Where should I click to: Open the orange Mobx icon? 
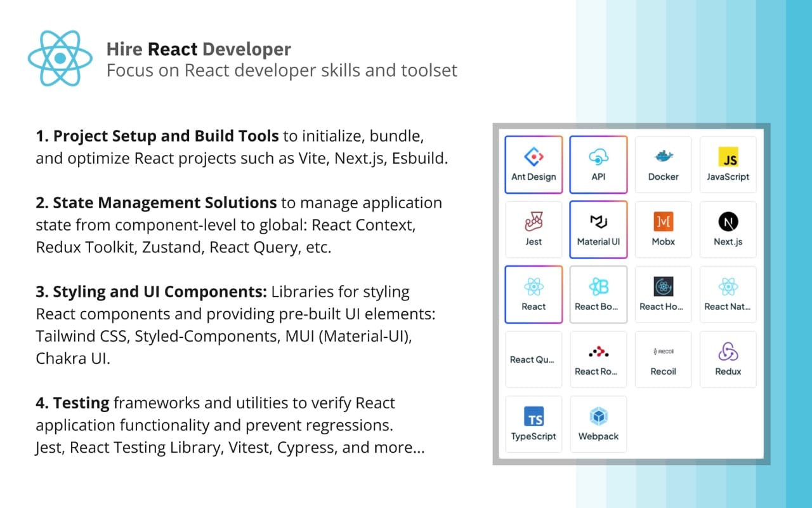click(663, 222)
